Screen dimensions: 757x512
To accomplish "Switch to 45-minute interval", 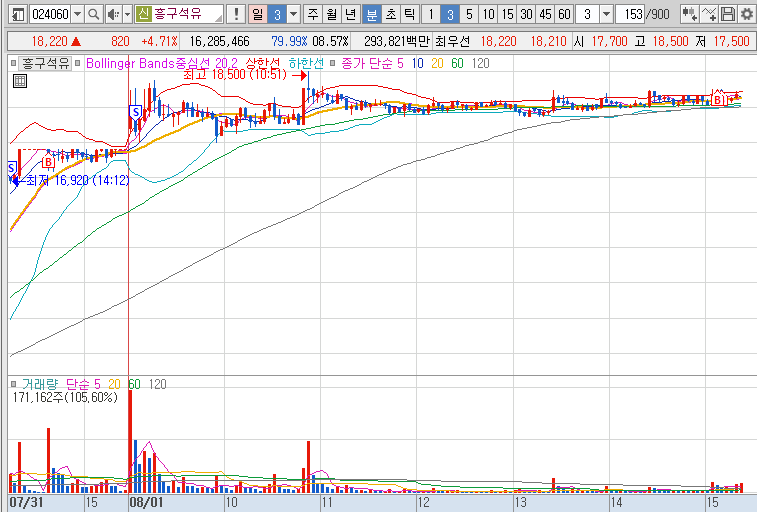I will [x=545, y=14].
